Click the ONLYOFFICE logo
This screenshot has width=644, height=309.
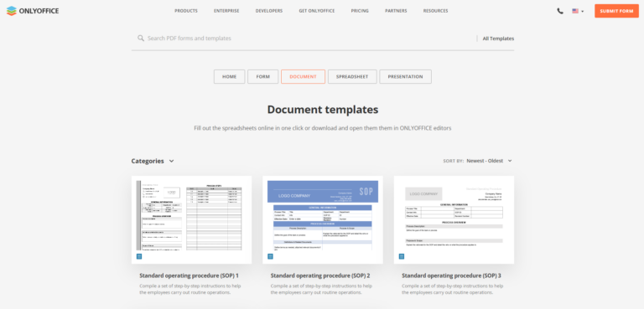point(33,11)
